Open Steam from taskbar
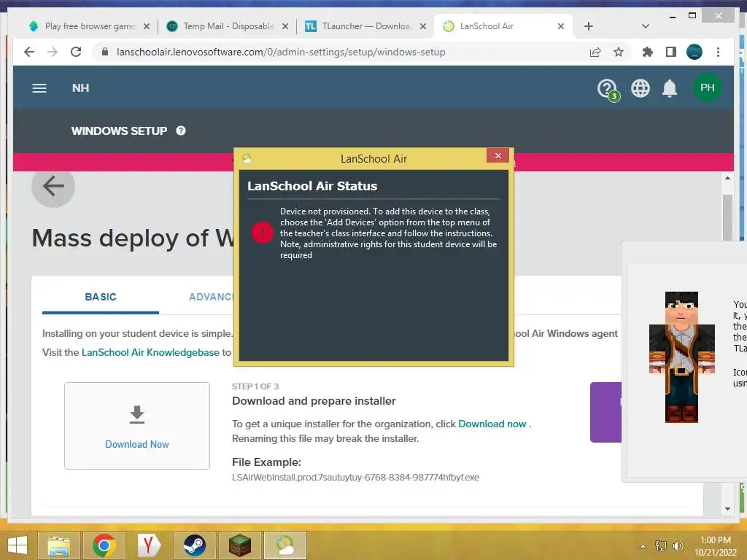747x560 pixels. tap(194, 545)
